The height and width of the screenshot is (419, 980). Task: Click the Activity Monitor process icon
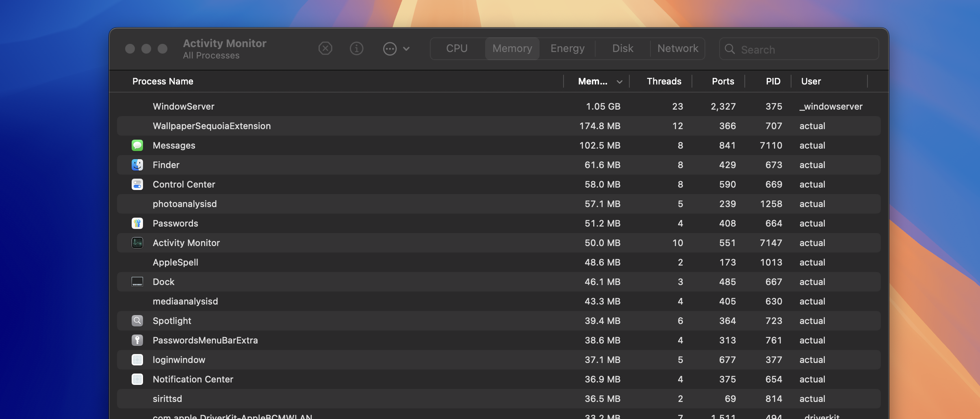[x=137, y=243]
